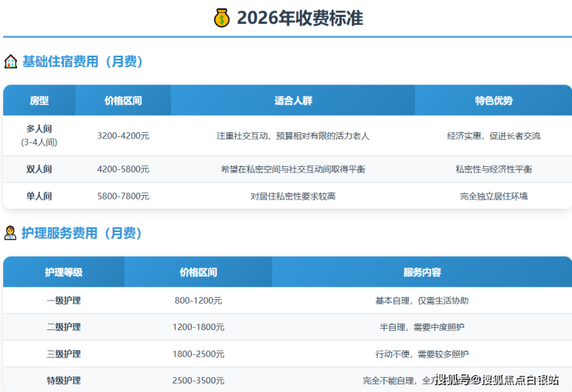Viewport: 572px width, 392px height.
Task: Select the 3200-4200元 price cell
Action: (123, 135)
